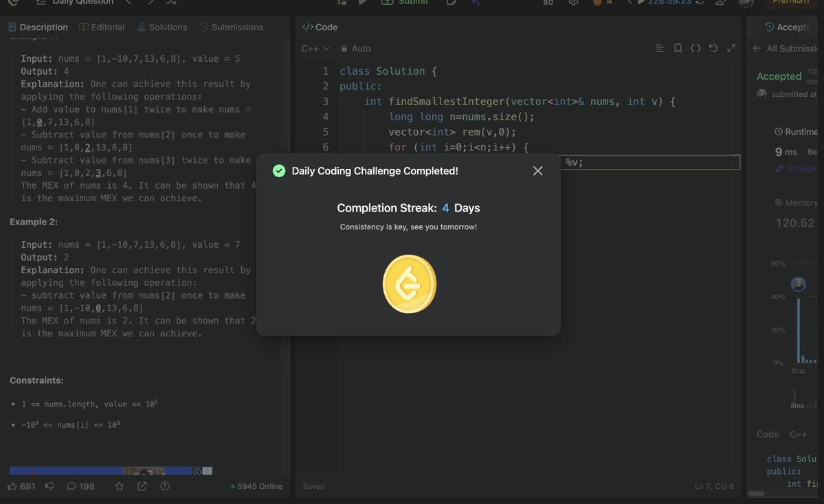Click the thumbs down icon
824x504 pixels.
click(x=50, y=486)
